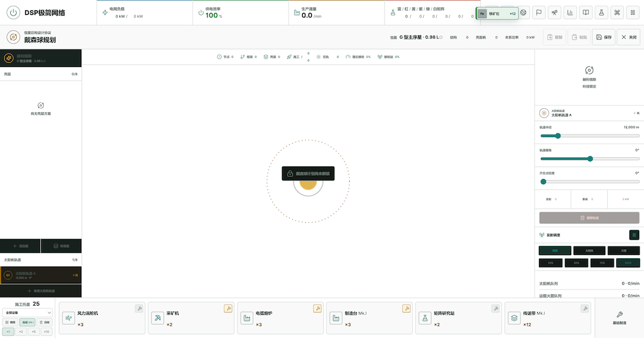Click the 关闭 close panel button
The image size is (644, 338).
click(629, 37)
